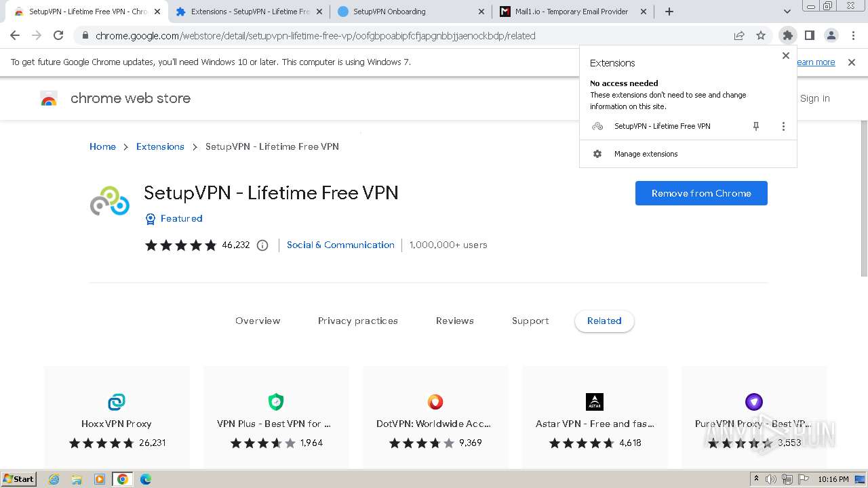The height and width of the screenshot is (488, 868).
Task: Close the SetupVPN Onboarding tab
Action: pos(481,12)
